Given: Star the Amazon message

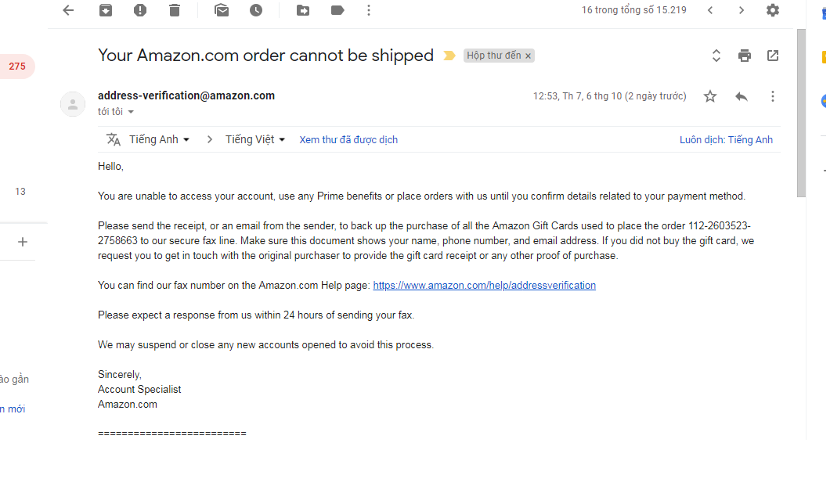Looking at the screenshot, I should 710,96.
